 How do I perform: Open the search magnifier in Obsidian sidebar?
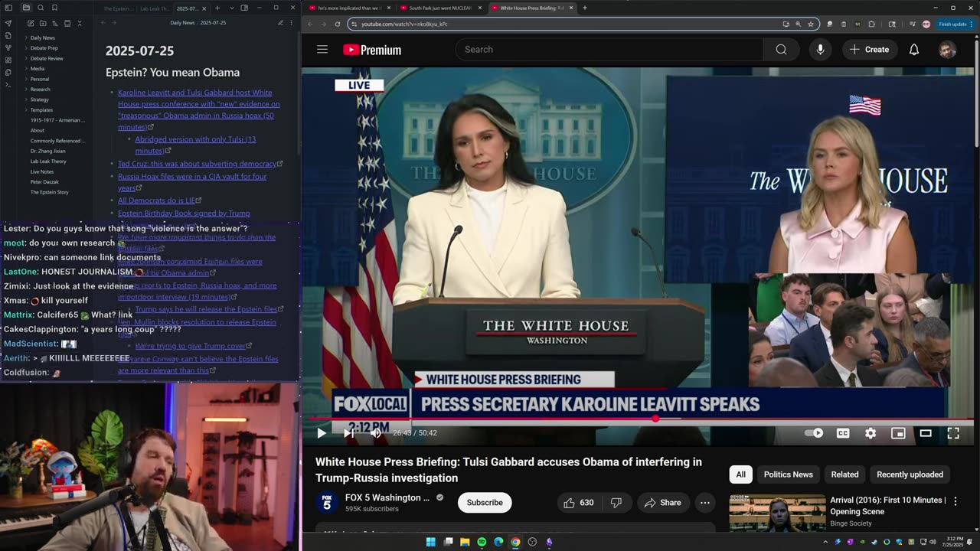[41, 8]
